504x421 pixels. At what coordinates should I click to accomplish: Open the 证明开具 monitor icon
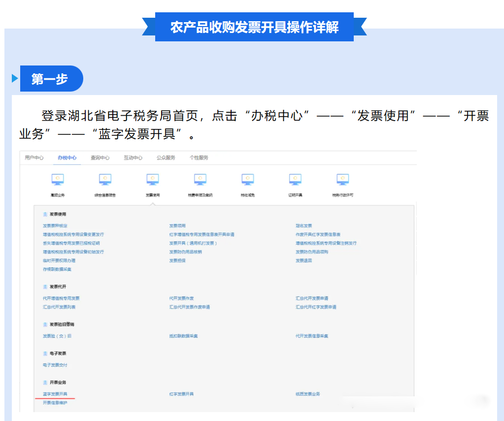(x=295, y=179)
